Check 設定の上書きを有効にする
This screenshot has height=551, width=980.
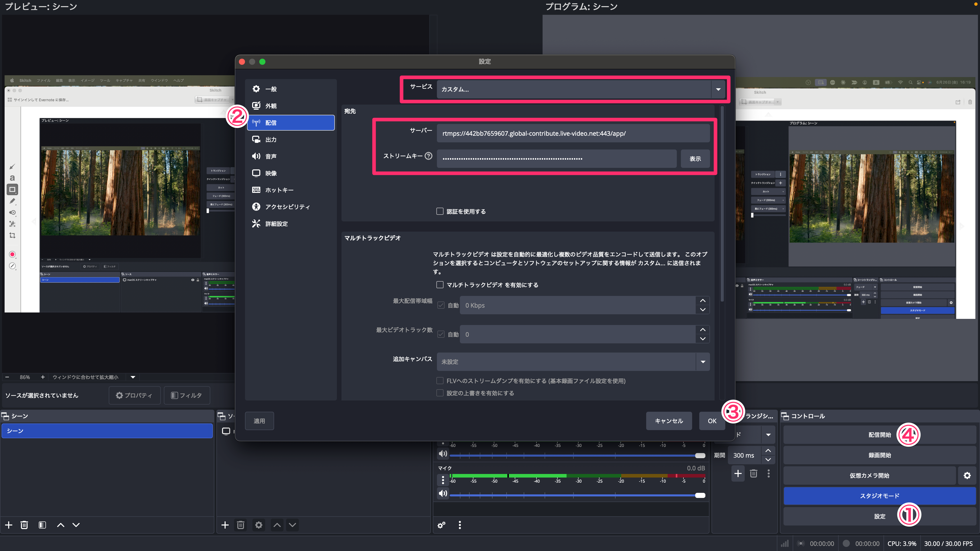[x=440, y=392]
